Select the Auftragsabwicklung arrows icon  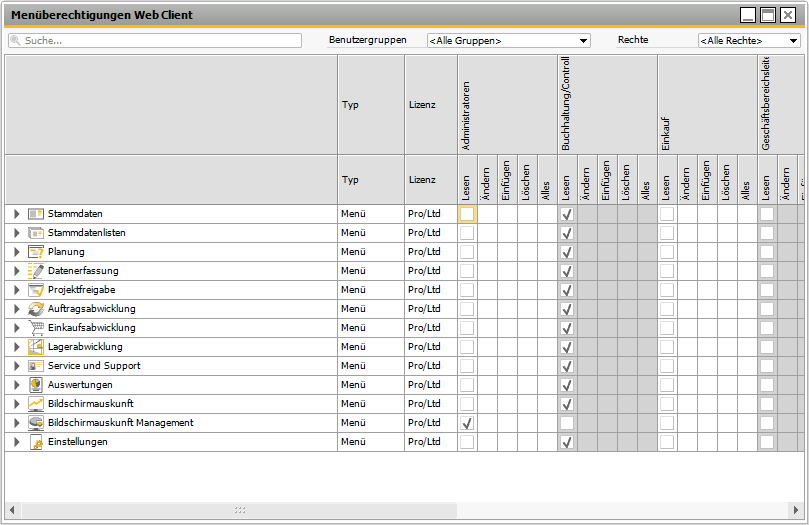36,309
